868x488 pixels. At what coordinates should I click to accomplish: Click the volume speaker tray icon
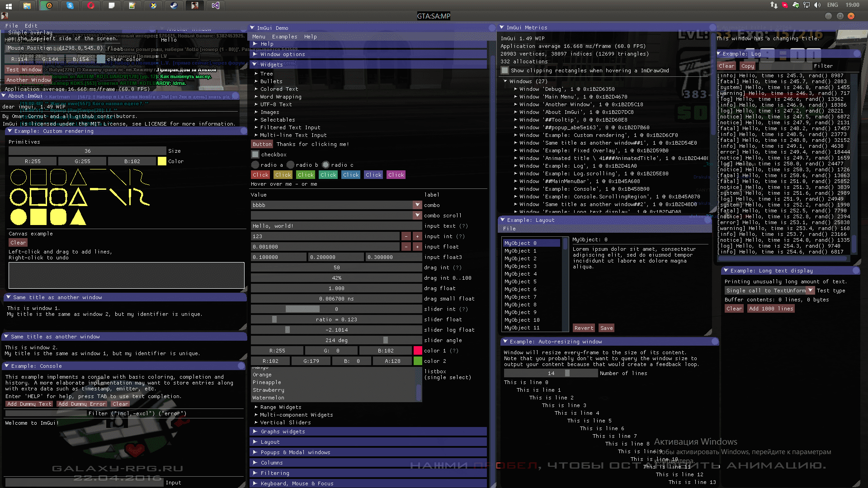pyautogui.click(x=817, y=5)
